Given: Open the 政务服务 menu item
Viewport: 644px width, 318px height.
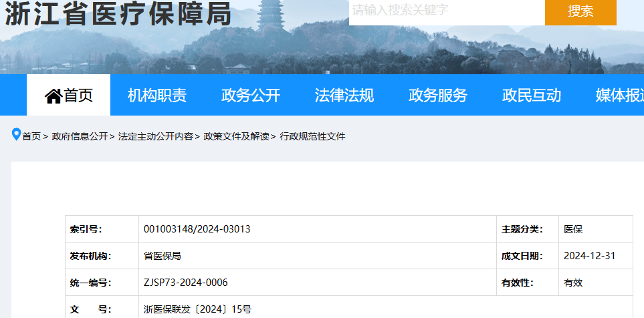Looking at the screenshot, I should [x=438, y=95].
